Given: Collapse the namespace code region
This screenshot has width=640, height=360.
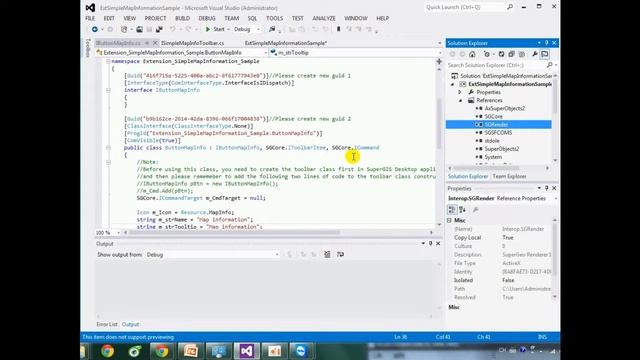Looking at the screenshot, I should [x=108, y=61].
